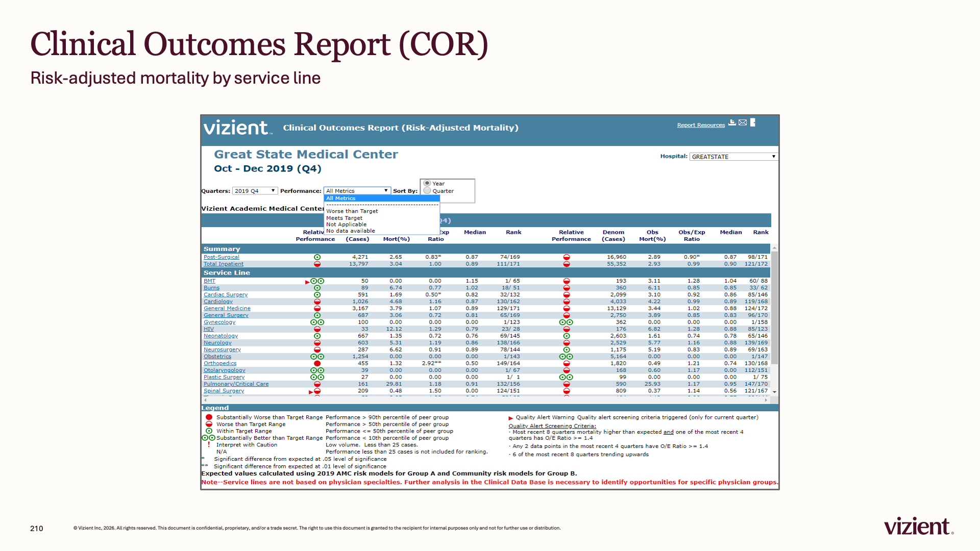Click legend Substantially Worse red circle
Screen dimensions: 980x551
pos(209,417)
